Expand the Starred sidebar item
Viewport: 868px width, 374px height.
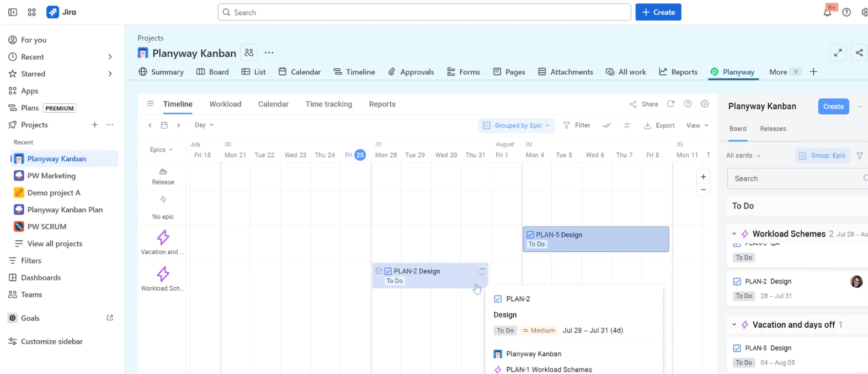(x=110, y=74)
